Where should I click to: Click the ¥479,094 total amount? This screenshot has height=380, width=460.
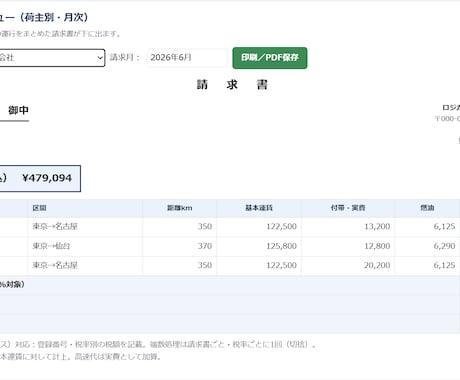tap(47, 178)
